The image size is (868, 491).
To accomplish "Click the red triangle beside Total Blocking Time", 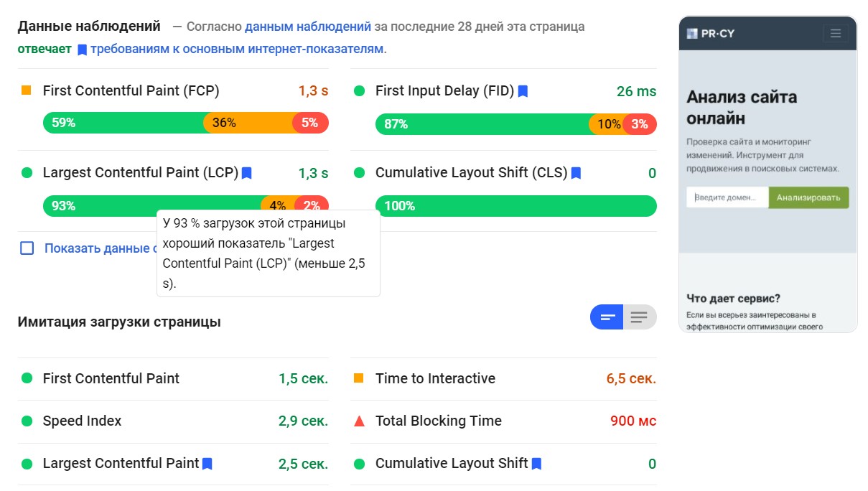I will coord(359,421).
